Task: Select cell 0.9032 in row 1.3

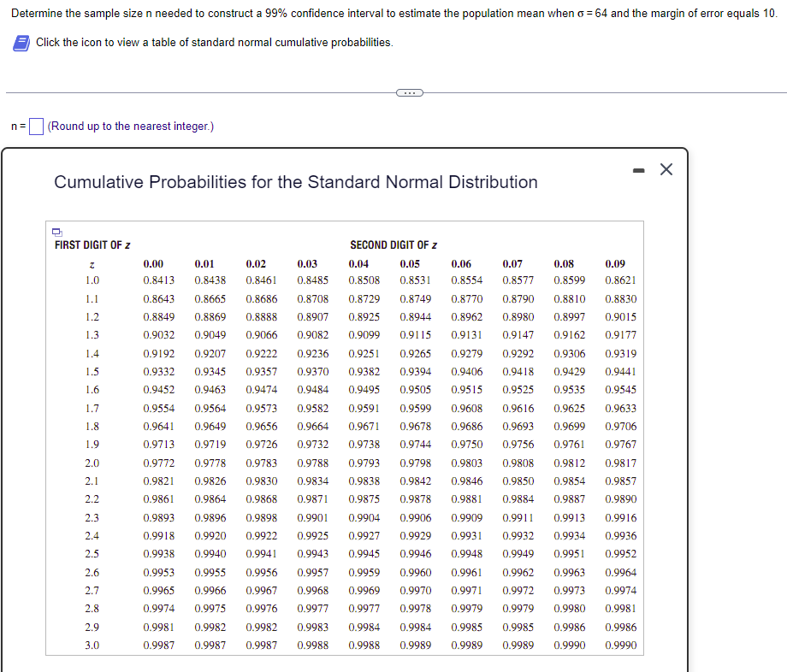Action: (158, 335)
